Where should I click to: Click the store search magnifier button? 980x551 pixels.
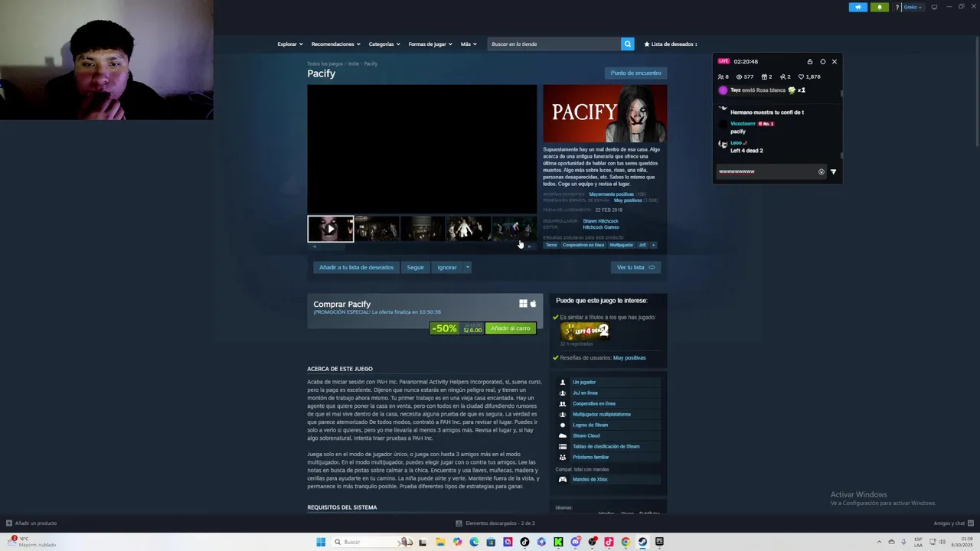tap(627, 44)
